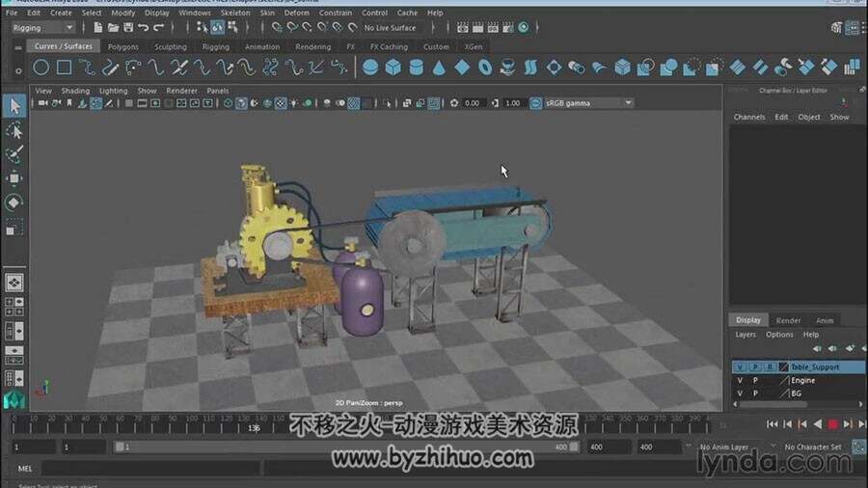Open the viewport Panels menu
This screenshot has height=488, width=868.
pos(218,91)
